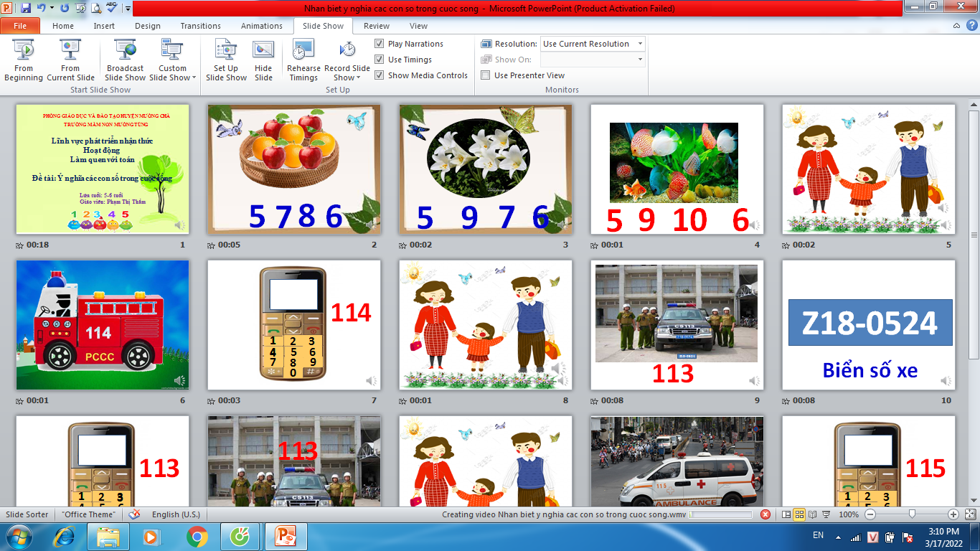The height and width of the screenshot is (551, 980).
Task: Open the Animations ribbon tab
Action: pos(261,26)
